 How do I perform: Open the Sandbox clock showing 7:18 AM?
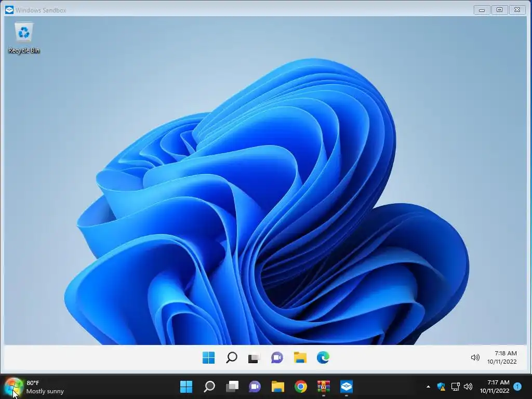pyautogui.click(x=502, y=357)
